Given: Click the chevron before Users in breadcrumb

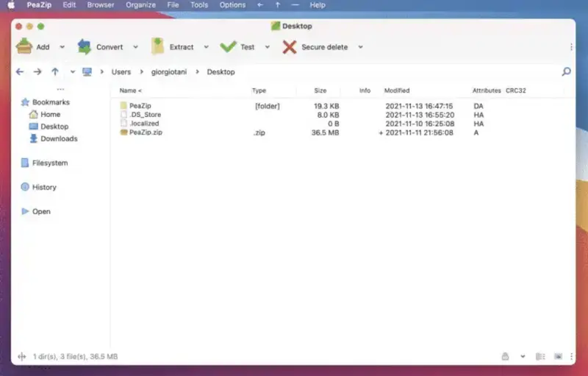Looking at the screenshot, I should 101,71.
